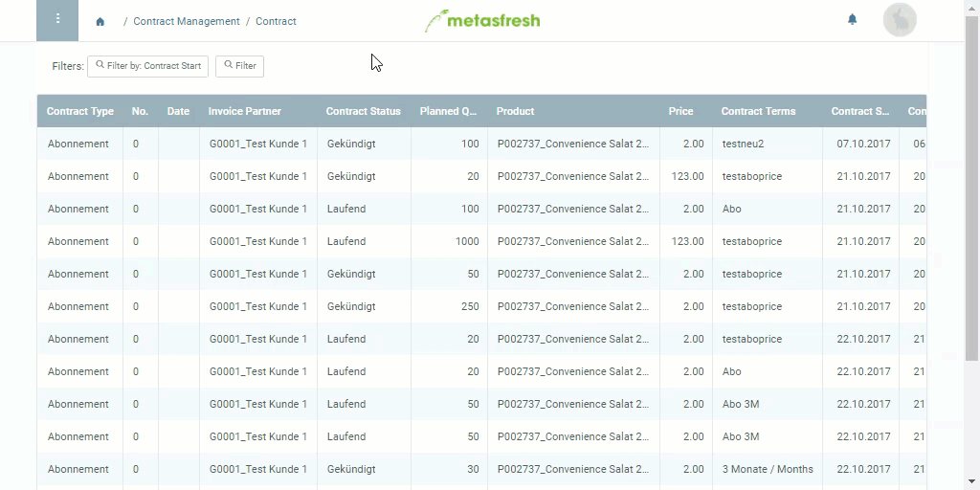Select the 3 Monate / Months terms cell
The height and width of the screenshot is (490, 980).
tap(768, 469)
